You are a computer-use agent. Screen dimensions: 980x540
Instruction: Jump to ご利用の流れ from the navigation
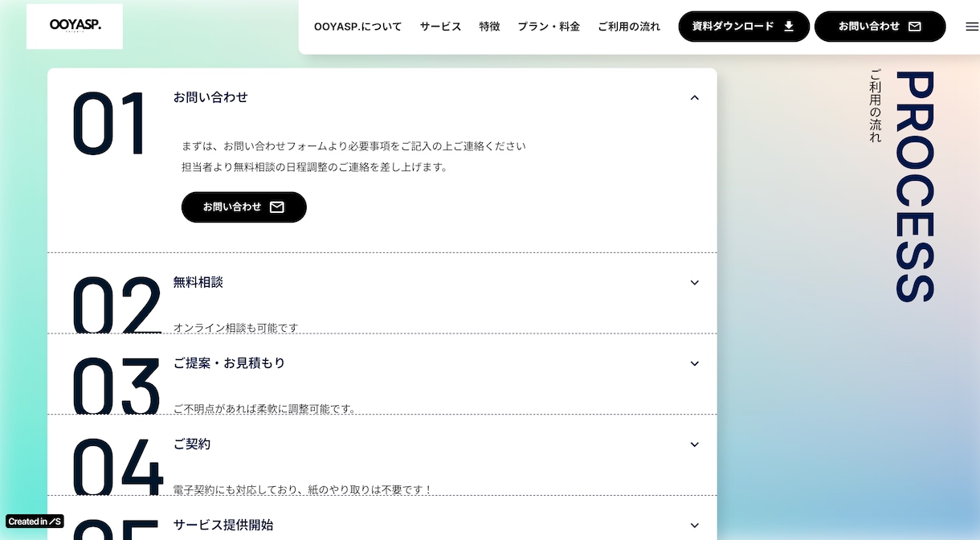pos(629,27)
